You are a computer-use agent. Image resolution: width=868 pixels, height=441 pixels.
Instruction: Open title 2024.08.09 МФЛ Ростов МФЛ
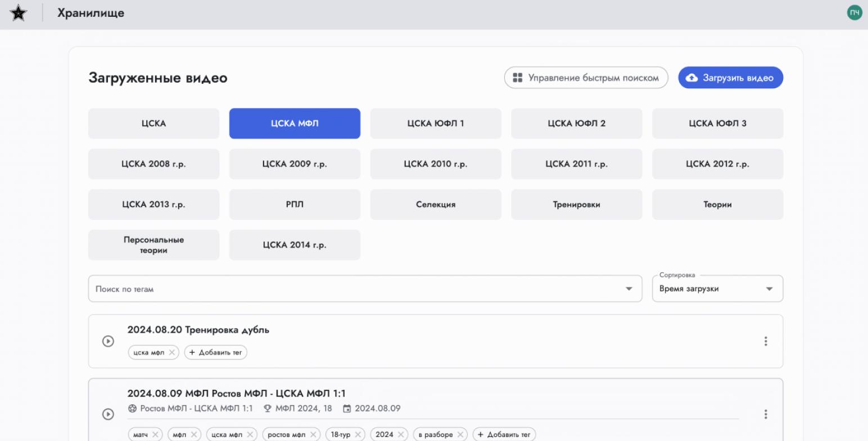click(237, 393)
